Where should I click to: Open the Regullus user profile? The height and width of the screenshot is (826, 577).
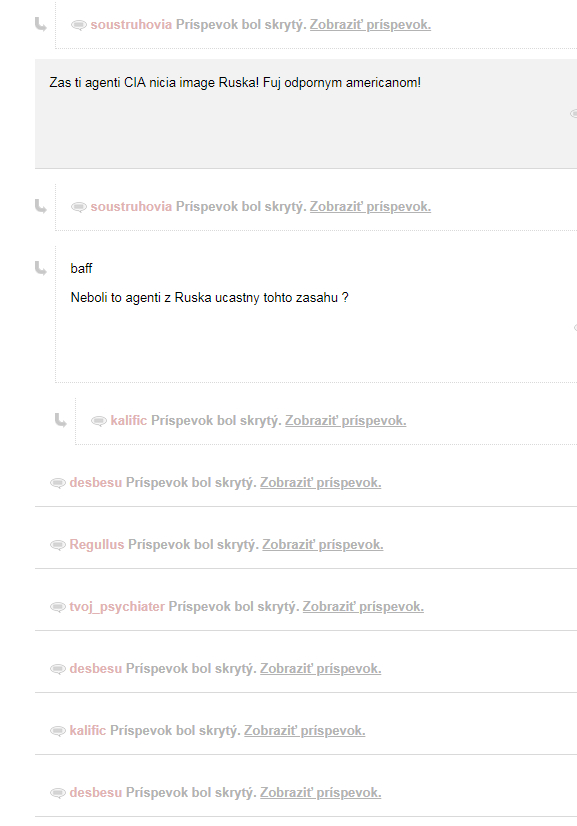click(x=96, y=544)
